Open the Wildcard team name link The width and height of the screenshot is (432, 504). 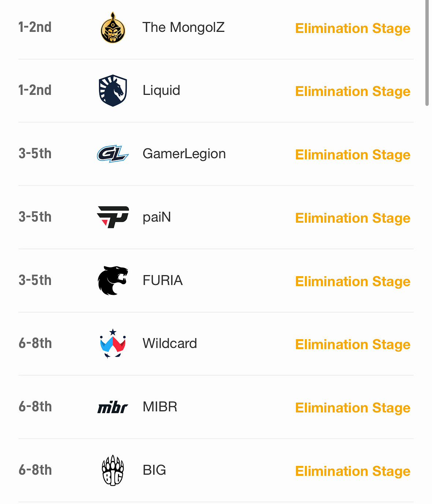(170, 344)
